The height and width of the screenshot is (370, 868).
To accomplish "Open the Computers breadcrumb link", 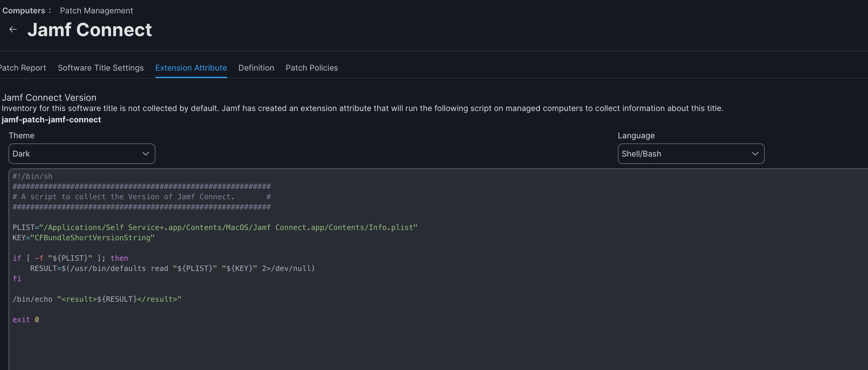I will click(x=24, y=11).
